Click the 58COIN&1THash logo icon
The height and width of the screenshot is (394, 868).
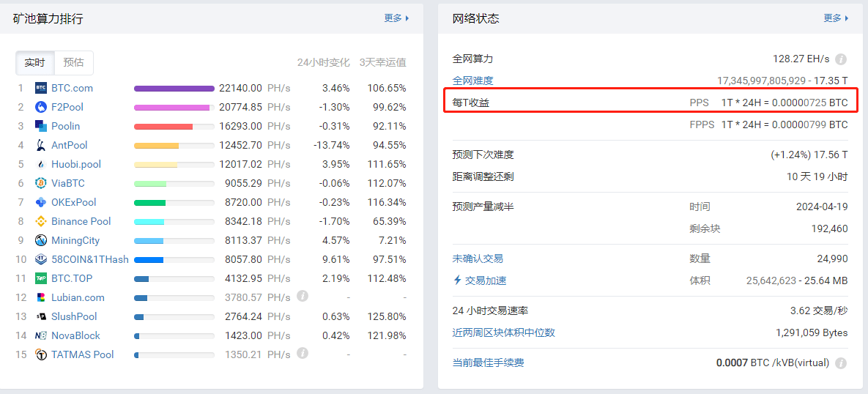pyautogui.click(x=41, y=259)
